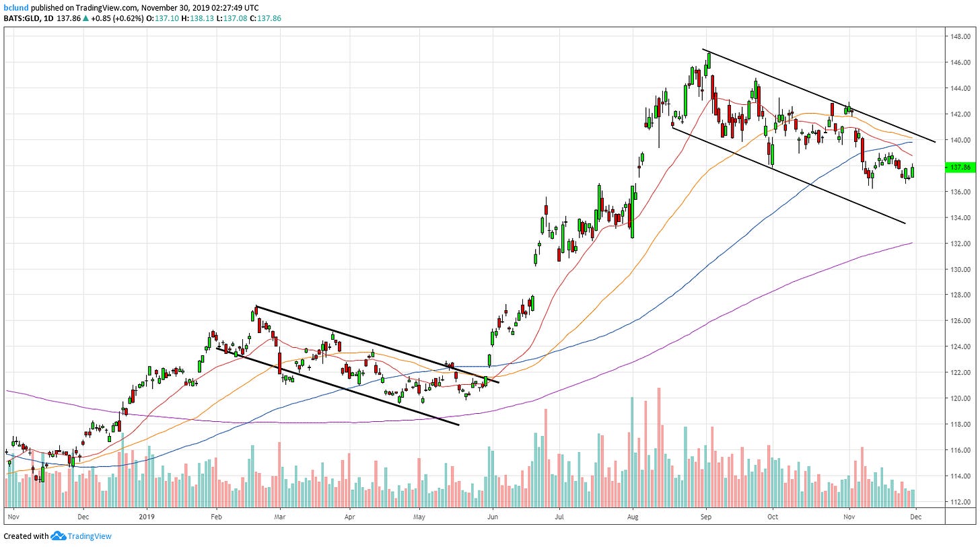This screenshot has height=547, width=980.
Task: Click the 112.00 label on the price axis
Action: coord(960,502)
